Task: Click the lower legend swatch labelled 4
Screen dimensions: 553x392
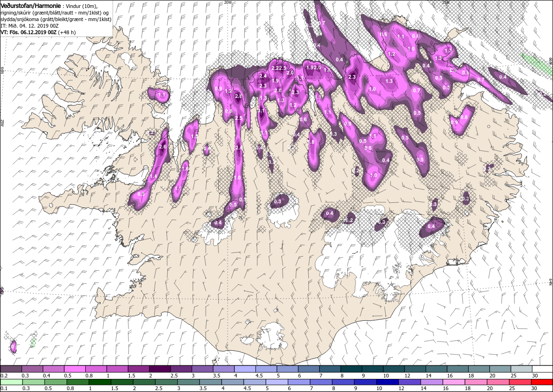Action: (232, 382)
